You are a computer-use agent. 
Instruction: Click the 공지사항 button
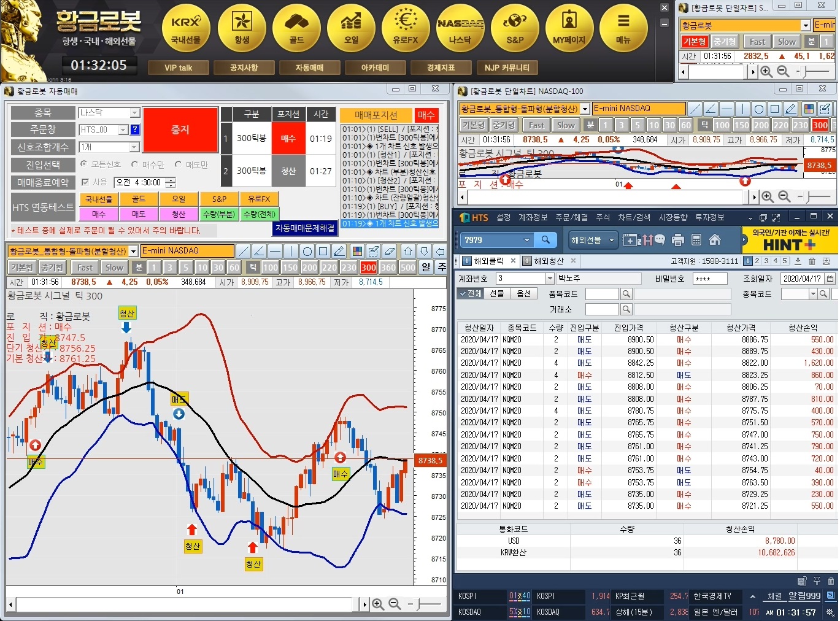pyautogui.click(x=244, y=67)
